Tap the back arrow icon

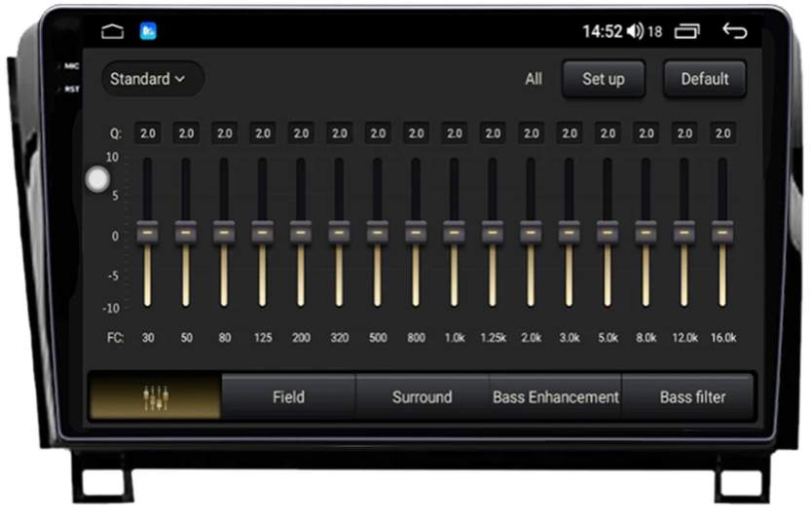point(735,31)
